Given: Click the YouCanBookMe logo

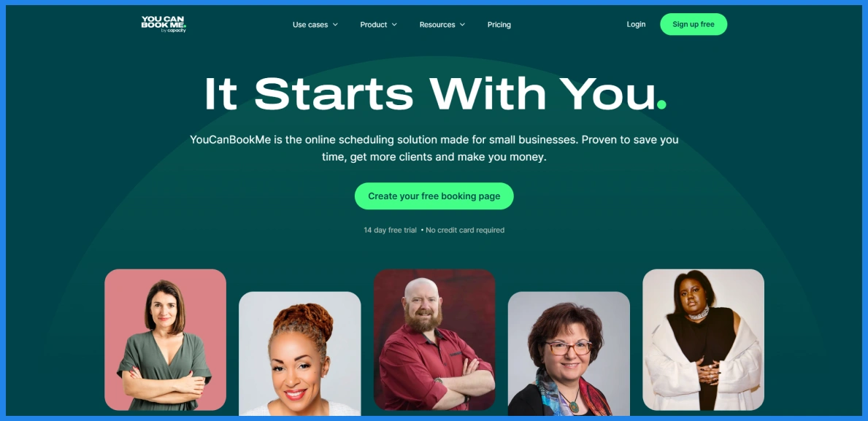Looking at the screenshot, I should (164, 24).
